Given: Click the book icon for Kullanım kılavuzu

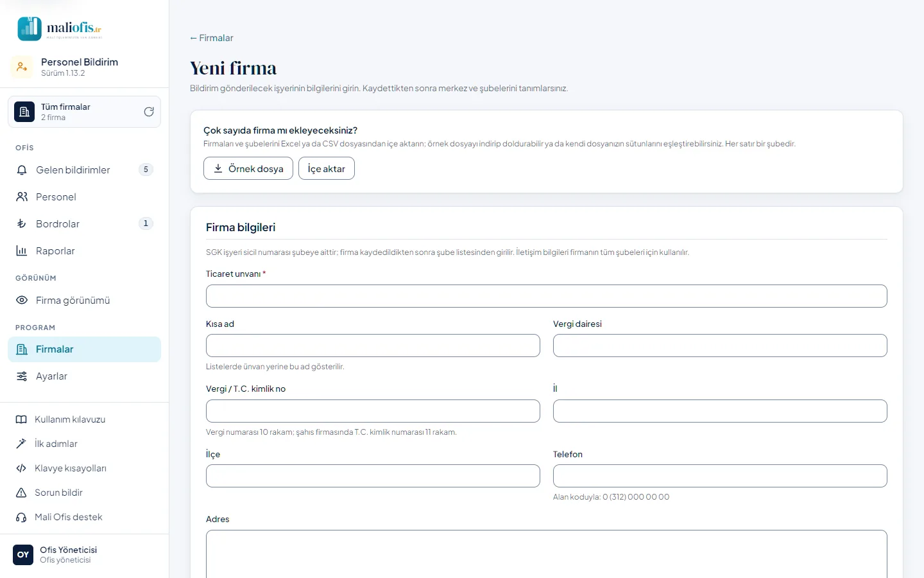Looking at the screenshot, I should pos(21,419).
